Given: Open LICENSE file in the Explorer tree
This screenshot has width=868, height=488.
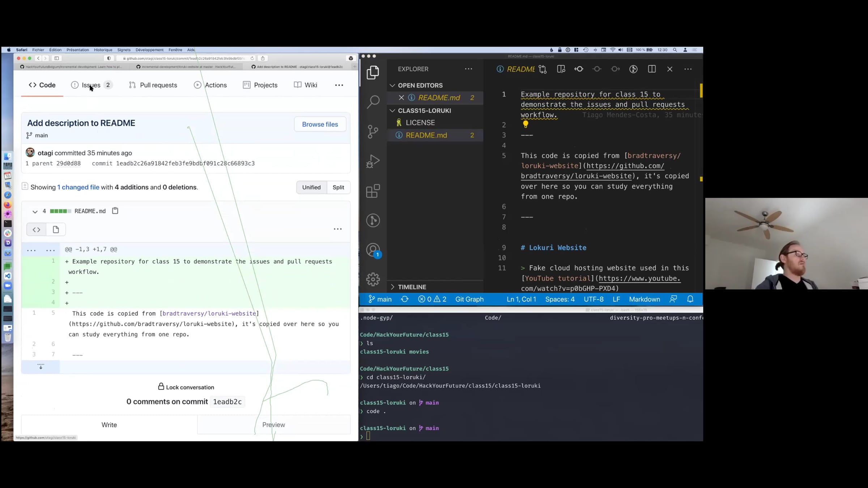Looking at the screenshot, I should (x=420, y=123).
